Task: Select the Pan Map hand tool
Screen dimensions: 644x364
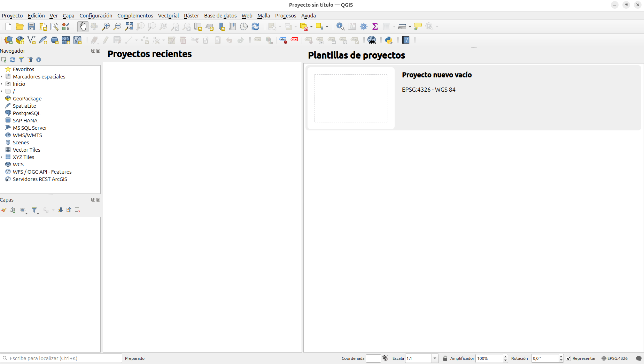Action: tap(83, 26)
